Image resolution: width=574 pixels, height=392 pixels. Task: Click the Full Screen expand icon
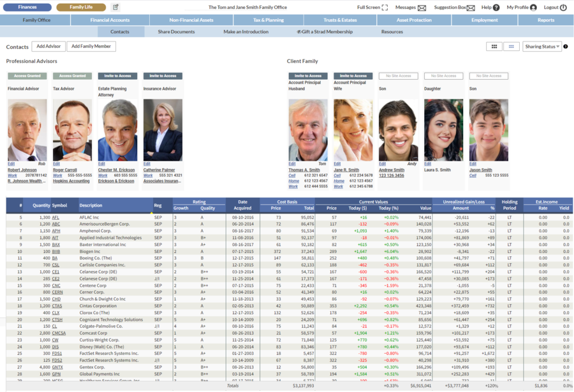pyautogui.click(x=385, y=8)
